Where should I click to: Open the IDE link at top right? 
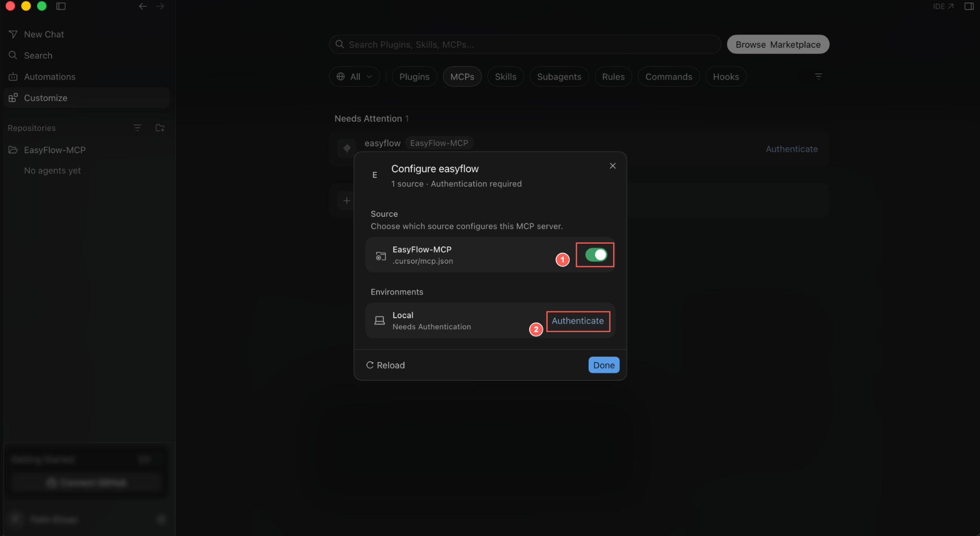(x=943, y=6)
